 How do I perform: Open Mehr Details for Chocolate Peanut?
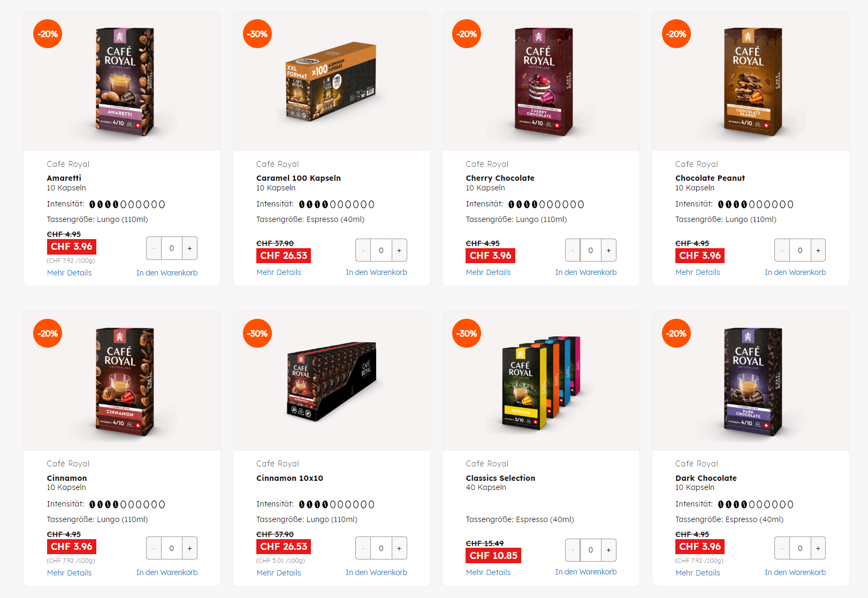698,272
